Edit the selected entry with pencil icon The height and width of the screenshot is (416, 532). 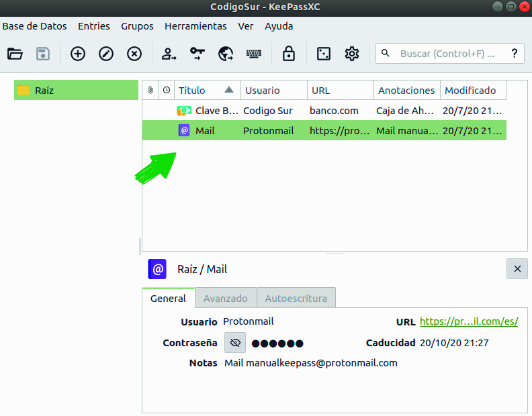(x=106, y=54)
